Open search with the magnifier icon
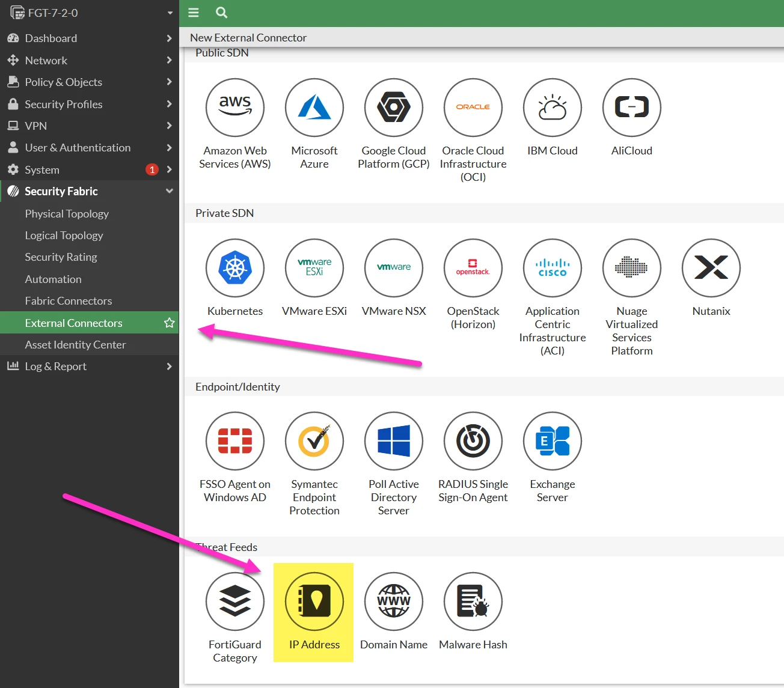This screenshot has height=688, width=784. click(221, 13)
